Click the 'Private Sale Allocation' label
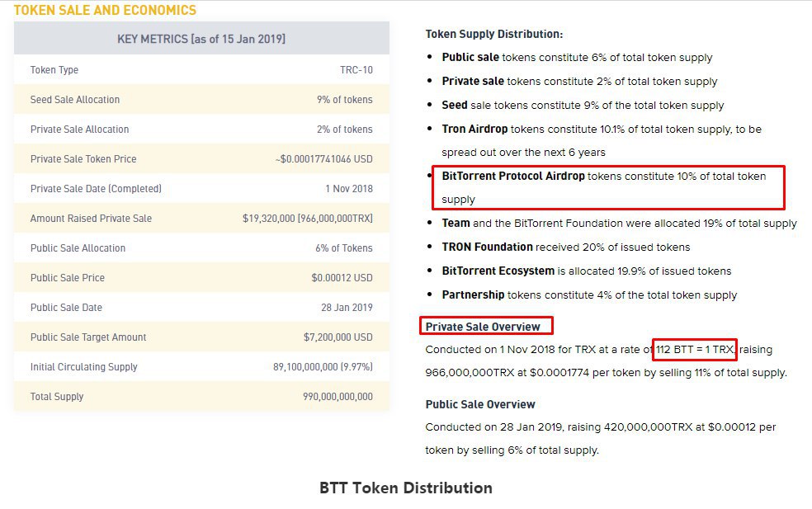This screenshot has height=509, width=812. [80, 130]
